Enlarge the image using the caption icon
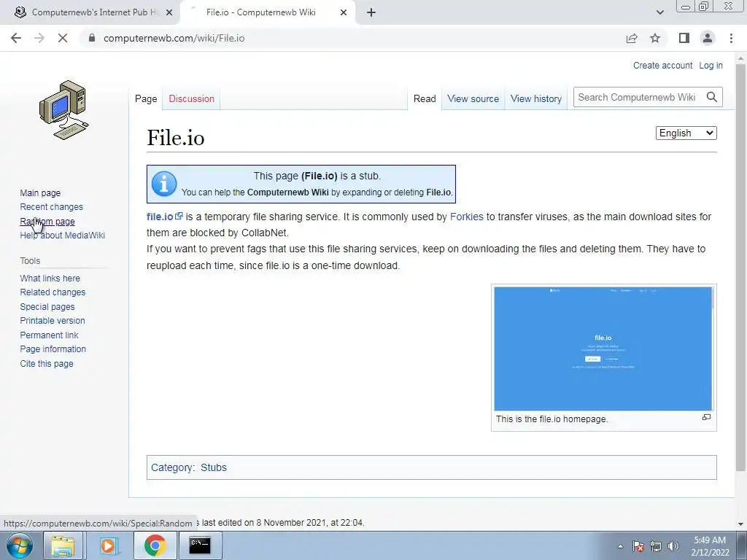This screenshot has width=747, height=560. tap(706, 418)
